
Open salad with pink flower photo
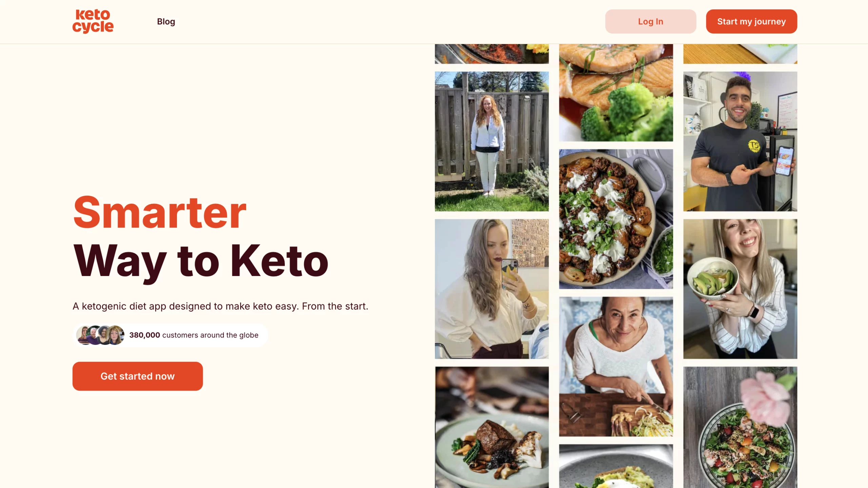[x=740, y=427]
